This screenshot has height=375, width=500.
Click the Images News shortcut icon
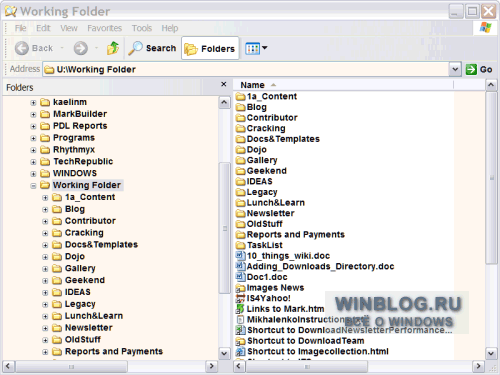click(240, 288)
